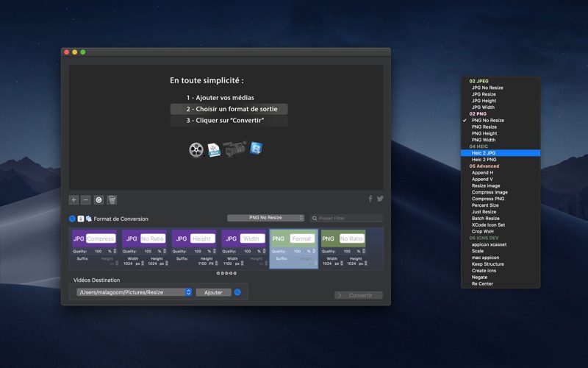The width and height of the screenshot is (588, 368).
Task: Choose Create icns in preset menu
Action: [501, 270]
